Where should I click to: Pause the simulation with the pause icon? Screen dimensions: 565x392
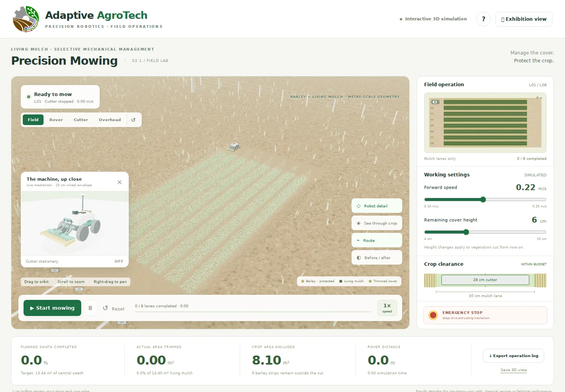coord(90,308)
